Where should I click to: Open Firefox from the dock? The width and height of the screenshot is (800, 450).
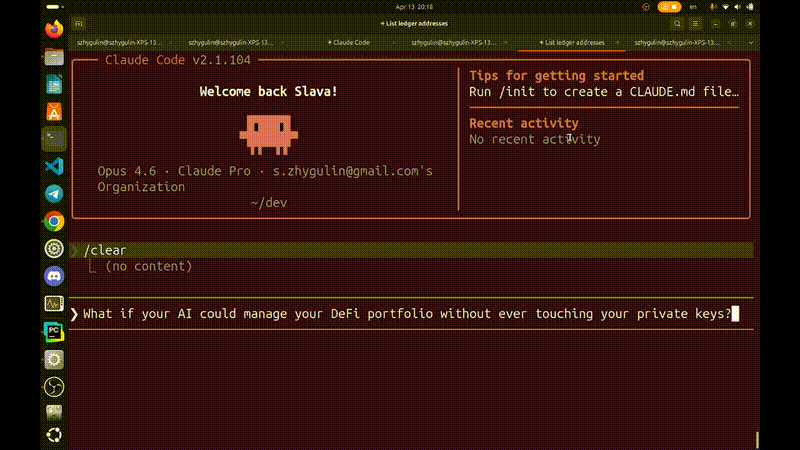tap(54, 29)
